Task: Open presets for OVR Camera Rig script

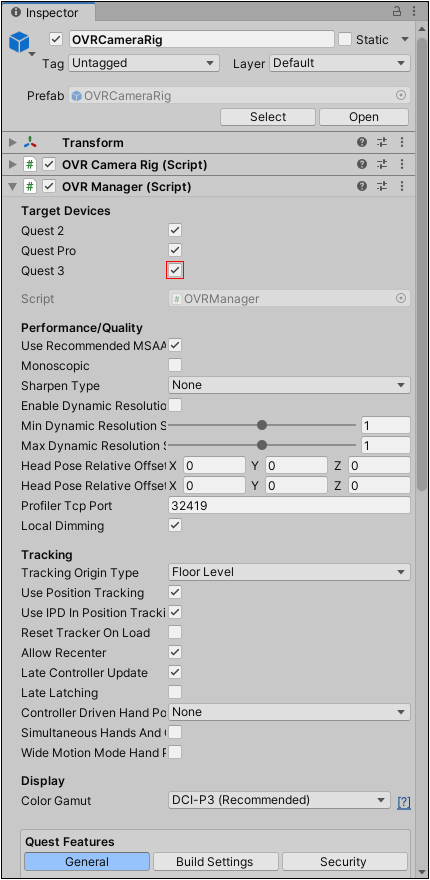Action: click(382, 165)
